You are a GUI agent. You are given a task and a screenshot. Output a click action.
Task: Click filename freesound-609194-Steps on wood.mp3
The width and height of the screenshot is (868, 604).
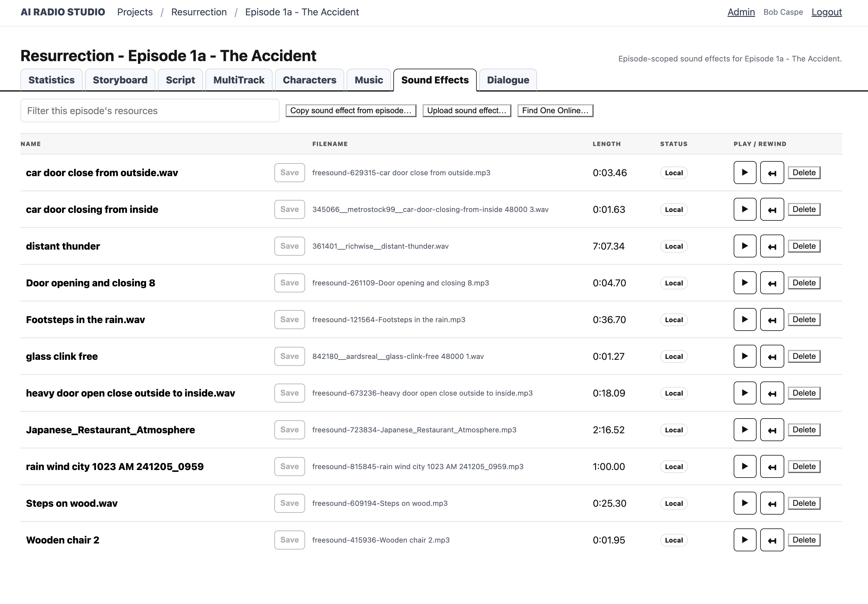(x=379, y=503)
